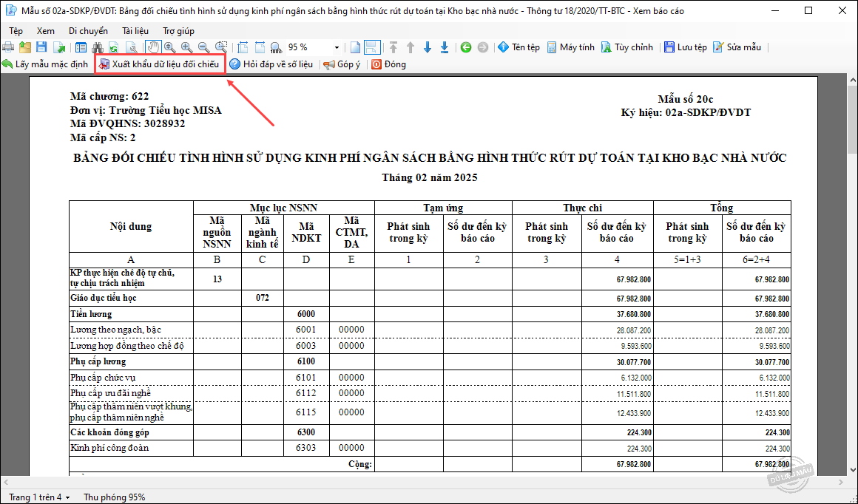Click the grey Forward navigation arrow
This screenshot has height=504, width=858.
(x=482, y=47)
